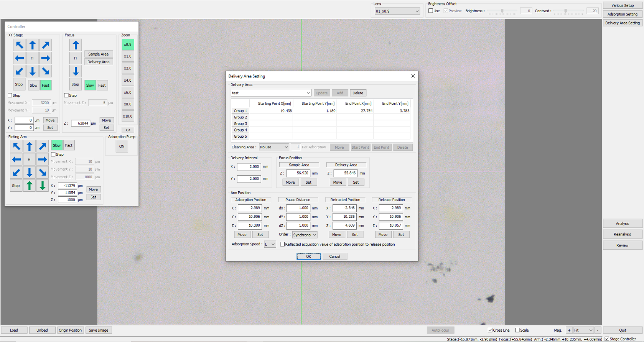Open Adsorption Setting panel

622,14
